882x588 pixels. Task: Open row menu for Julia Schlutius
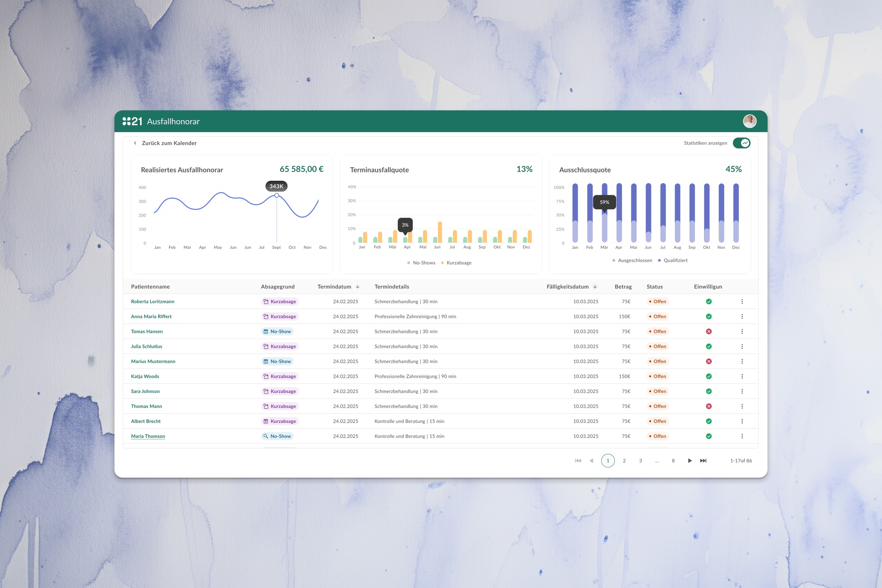742,347
